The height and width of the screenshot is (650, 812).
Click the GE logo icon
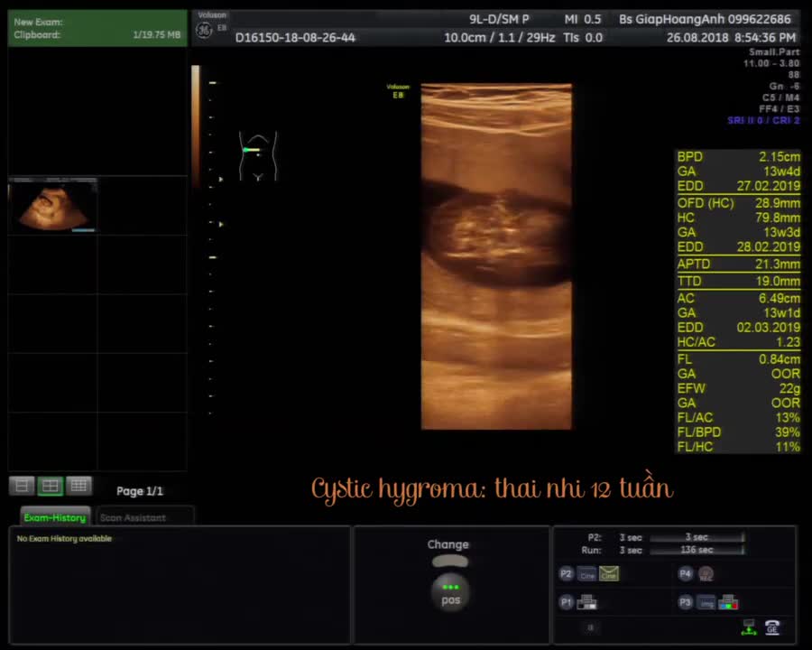[204, 30]
